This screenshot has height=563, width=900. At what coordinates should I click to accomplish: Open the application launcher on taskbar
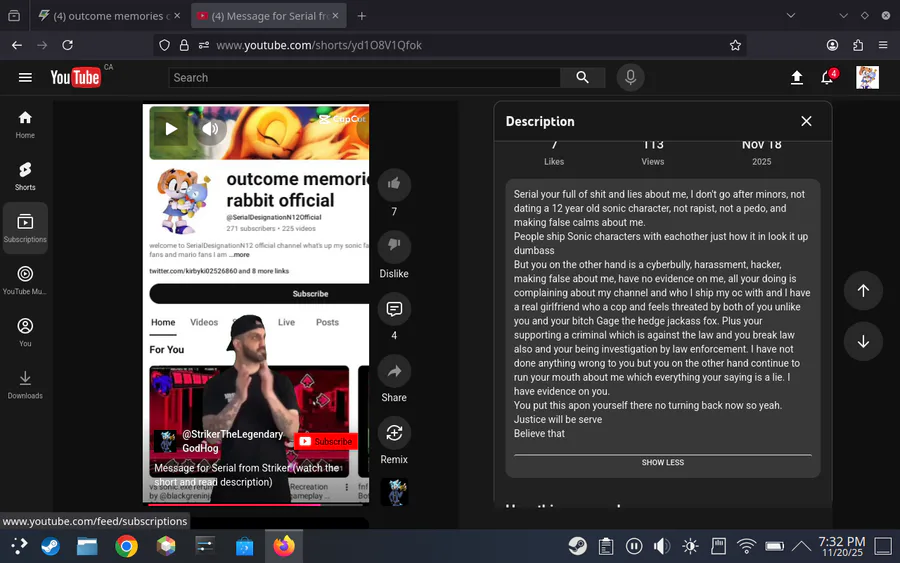[19, 546]
